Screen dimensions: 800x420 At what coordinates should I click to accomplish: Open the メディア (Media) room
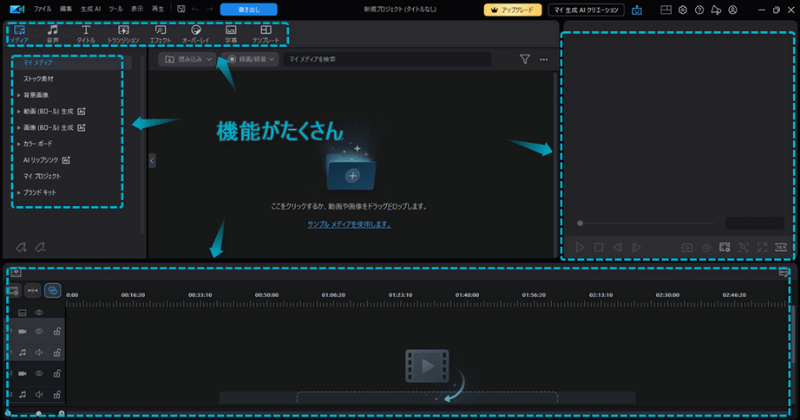pos(19,34)
